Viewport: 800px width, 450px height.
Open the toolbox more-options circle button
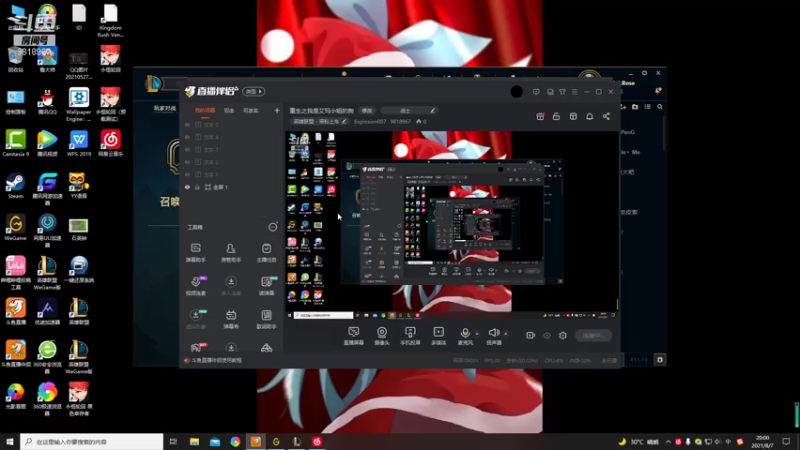point(273,227)
